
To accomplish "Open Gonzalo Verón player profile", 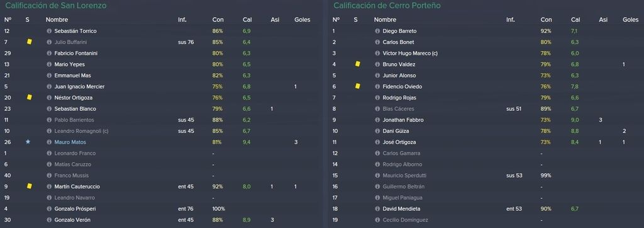I will 72,220.
